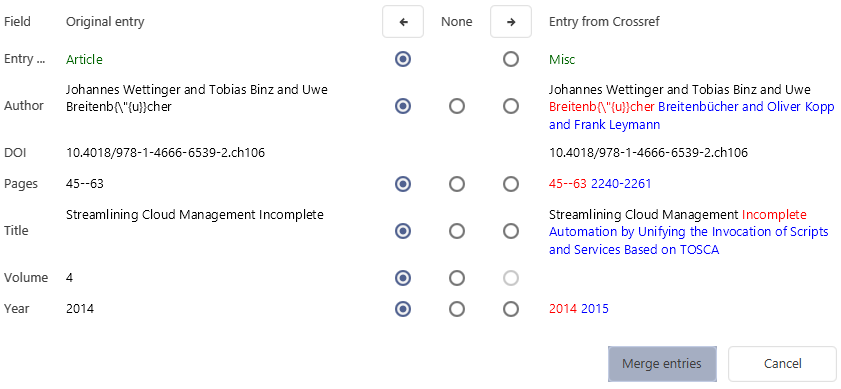The image size is (841, 389).
Task: Choose None for the Title field
Action: point(457,231)
